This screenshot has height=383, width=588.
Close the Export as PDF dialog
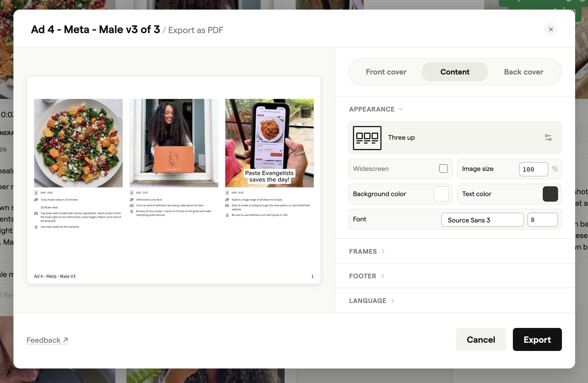pos(551,29)
